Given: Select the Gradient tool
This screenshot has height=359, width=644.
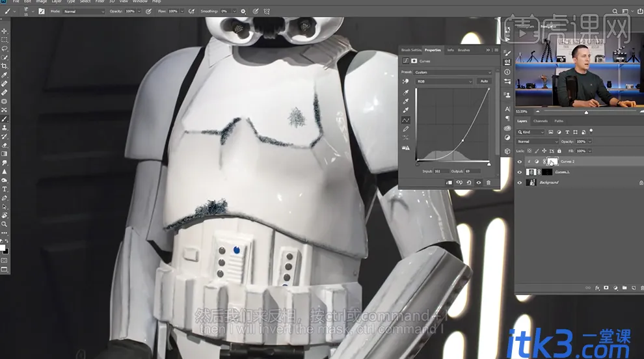Looking at the screenshot, I should pos(5,154).
